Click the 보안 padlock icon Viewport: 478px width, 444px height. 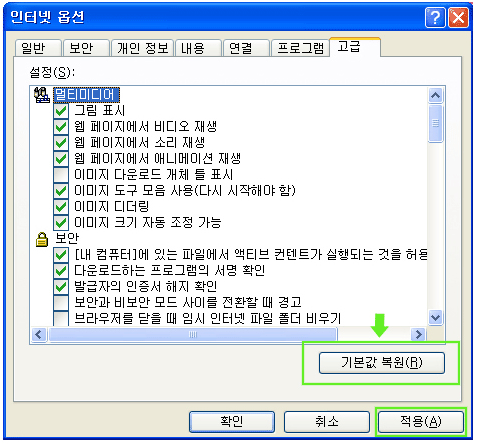coord(42,239)
